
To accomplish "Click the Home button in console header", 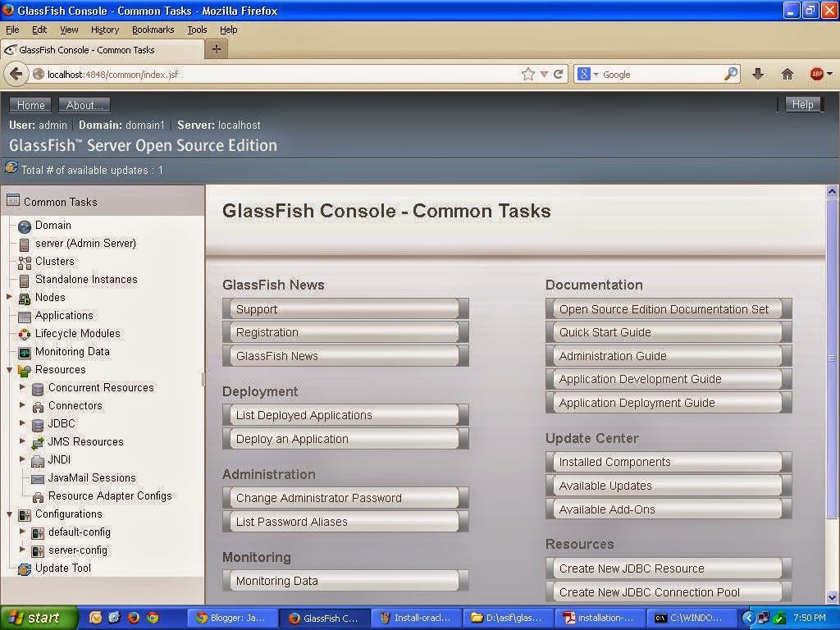I will 30,105.
